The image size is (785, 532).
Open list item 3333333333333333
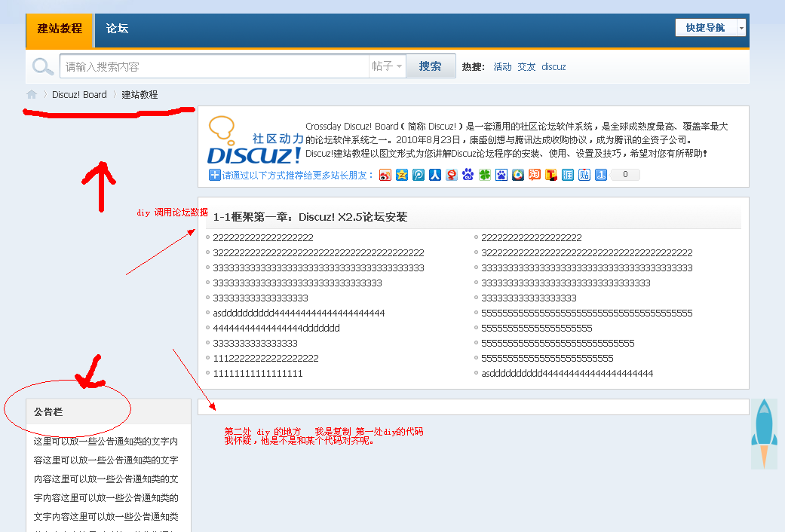255,344
